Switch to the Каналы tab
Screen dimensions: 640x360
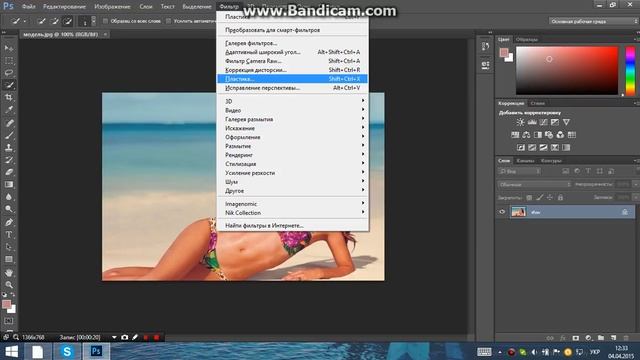click(x=525, y=161)
